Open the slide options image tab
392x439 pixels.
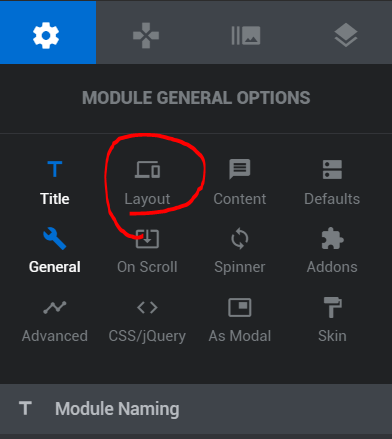click(x=246, y=35)
